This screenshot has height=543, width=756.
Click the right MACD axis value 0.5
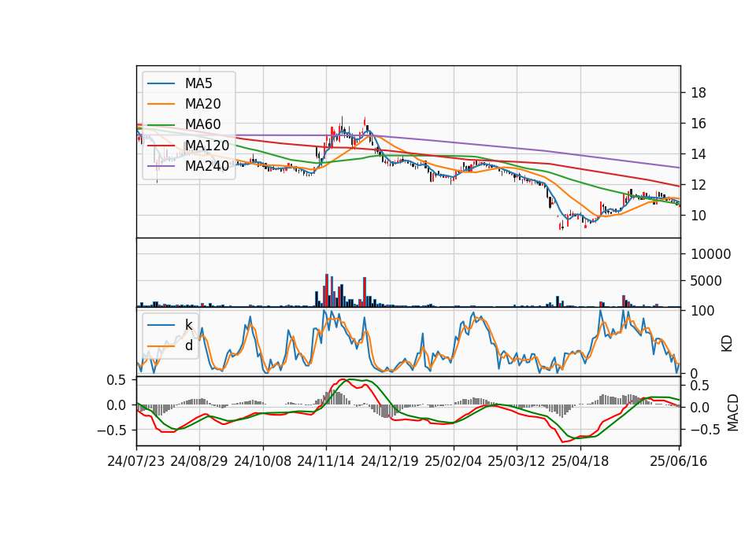pyautogui.click(x=700, y=386)
